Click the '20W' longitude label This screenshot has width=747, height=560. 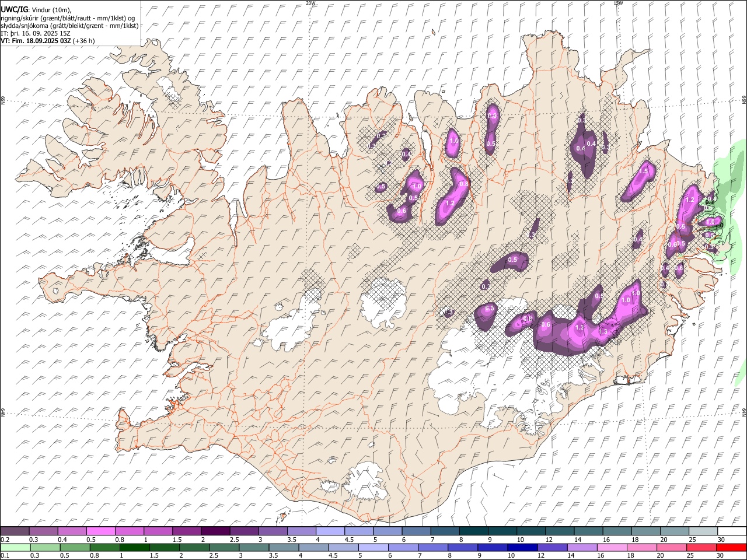tap(310, 3)
